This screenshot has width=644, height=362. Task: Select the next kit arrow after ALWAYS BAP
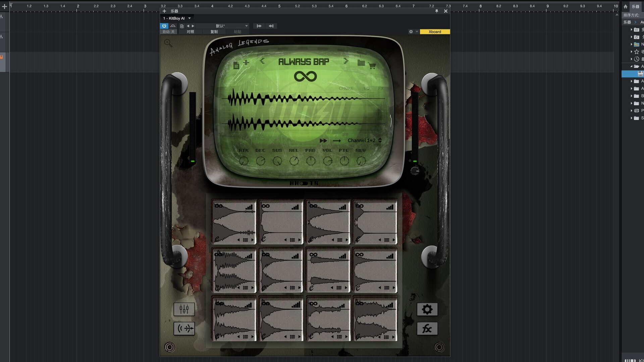point(346,61)
